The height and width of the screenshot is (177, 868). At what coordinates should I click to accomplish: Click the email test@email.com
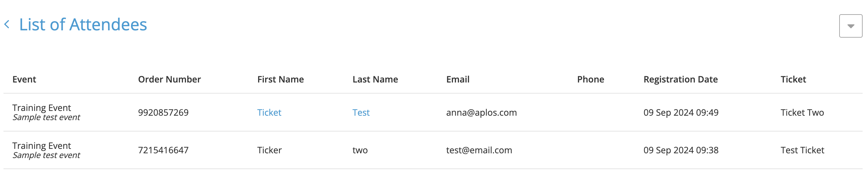[x=479, y=150]
